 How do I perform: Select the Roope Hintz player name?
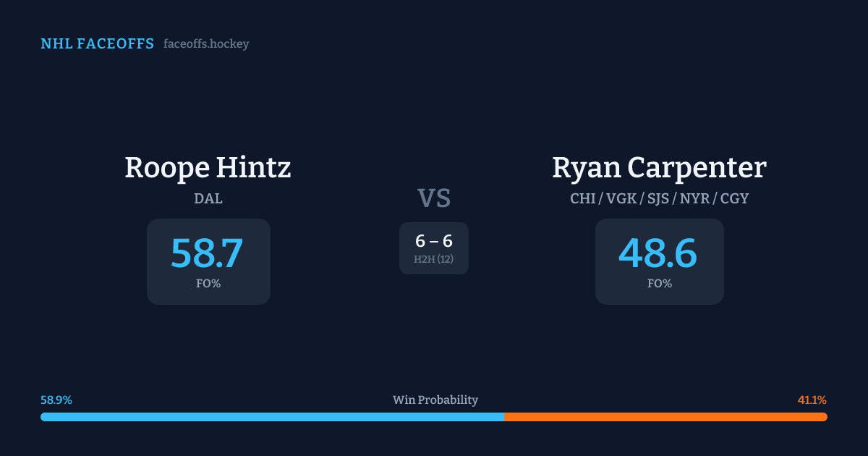pos(208,168)
